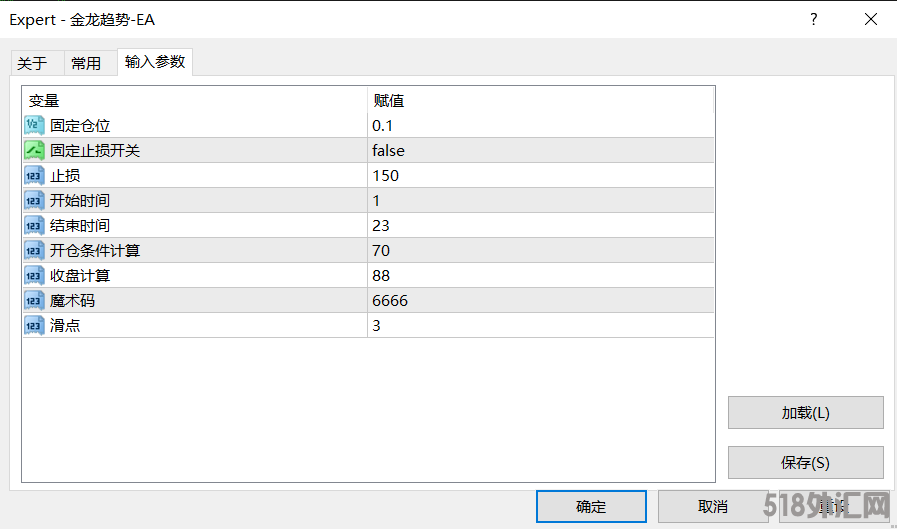Click the icon beside 滑点 parameter
The height and width of the screenshot is (529, 897).
click(x=34, y=325)
